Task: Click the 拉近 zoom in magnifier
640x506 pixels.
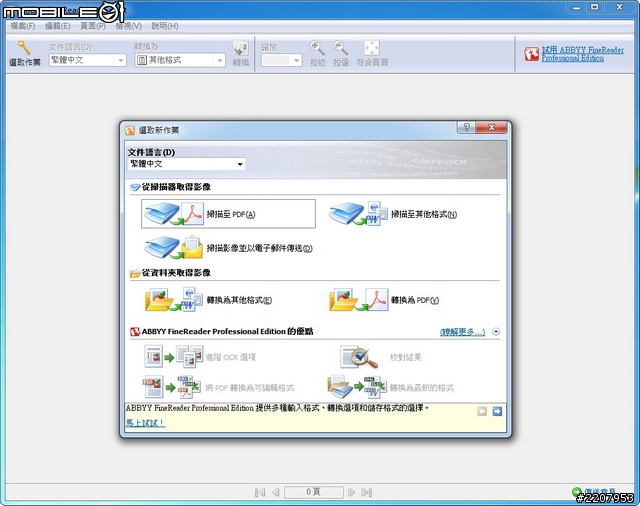Action: 317,48
